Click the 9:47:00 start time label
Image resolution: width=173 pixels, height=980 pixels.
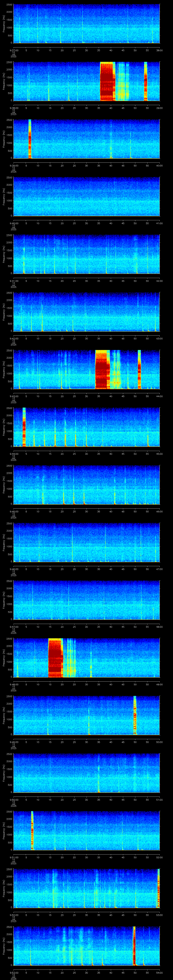[14, 627]
